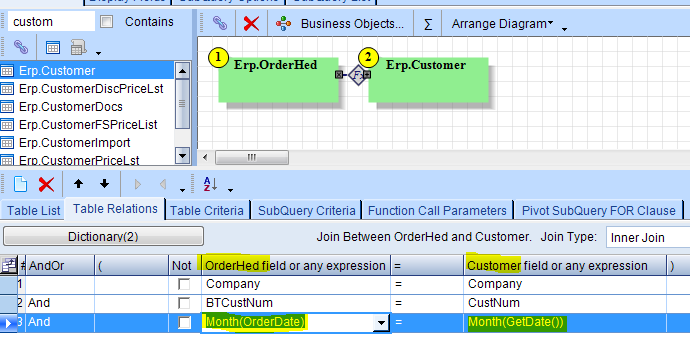
Task: Open the Arrange Diagram dropdown
Action: [502, 23]
